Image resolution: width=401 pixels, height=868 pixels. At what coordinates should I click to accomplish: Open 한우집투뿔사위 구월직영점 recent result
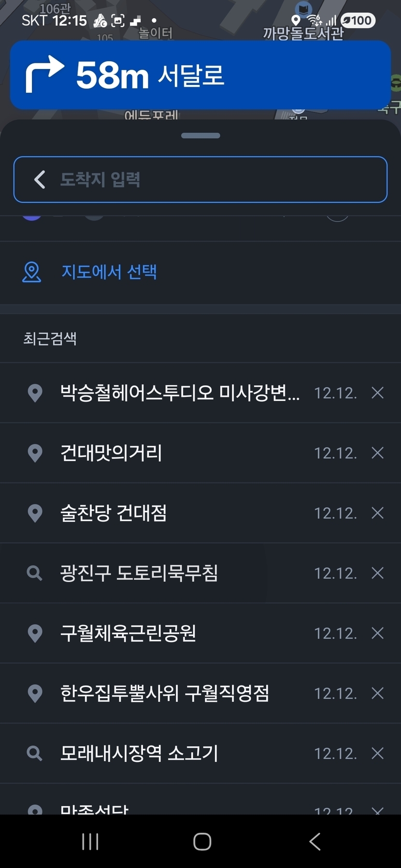tap(164, 693)
